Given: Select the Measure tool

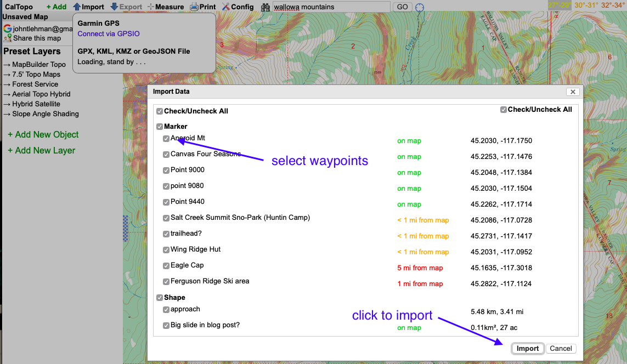Looking at the screenshot, I should (x=166, y=7).
